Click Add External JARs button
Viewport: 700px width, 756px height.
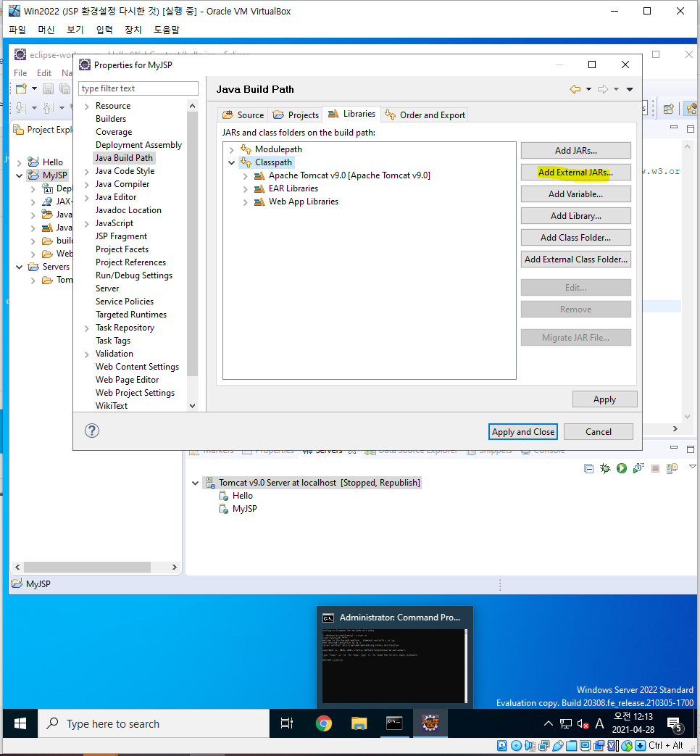pos(575,172)
